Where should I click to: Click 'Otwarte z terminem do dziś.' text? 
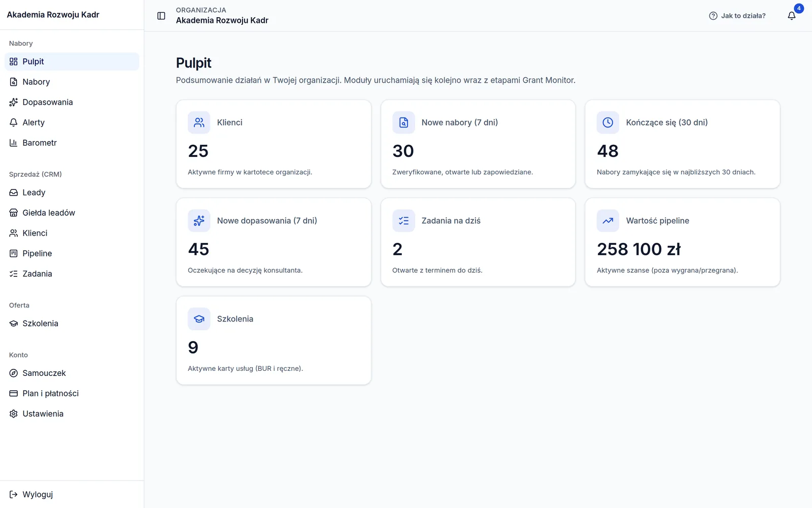(x=437, y=270)
